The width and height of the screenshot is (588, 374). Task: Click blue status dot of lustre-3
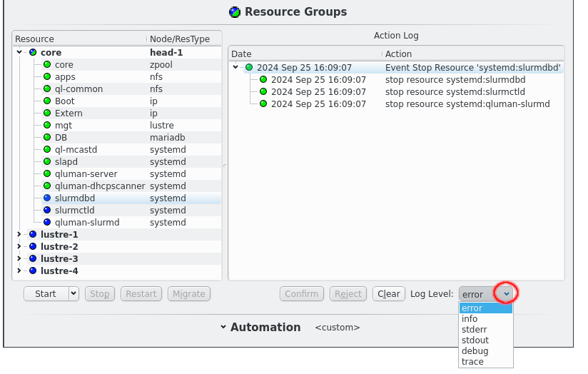click(x=33, y=258)
